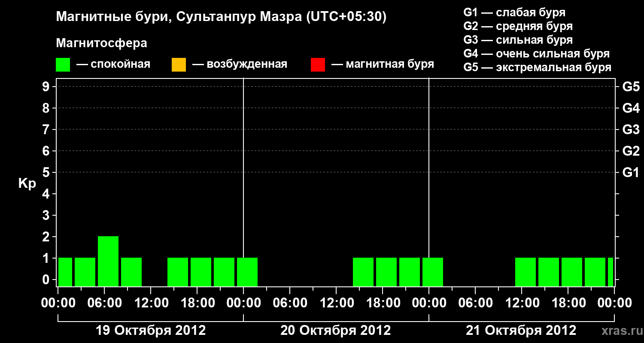Click the right-axis 'G2' label
644x343 pixels.
point(631,151)
